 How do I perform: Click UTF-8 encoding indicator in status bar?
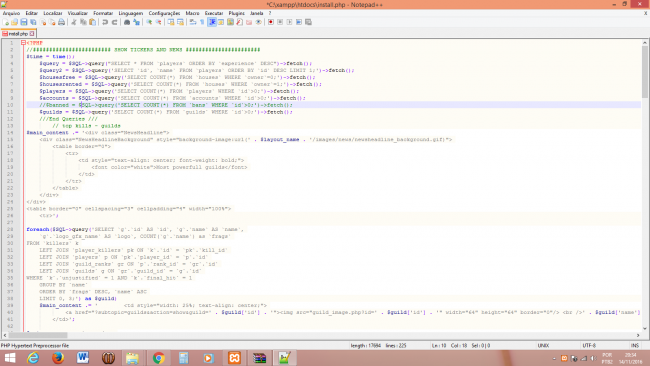tap(589, 345)
